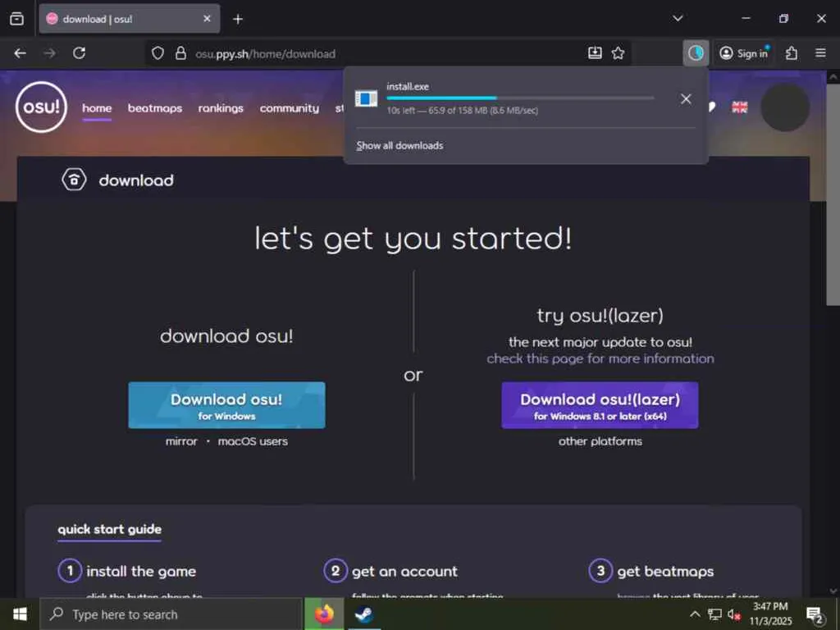Open the tracking protection shield icon
This screenshot has height=630, width=840.
click(157, 53)
